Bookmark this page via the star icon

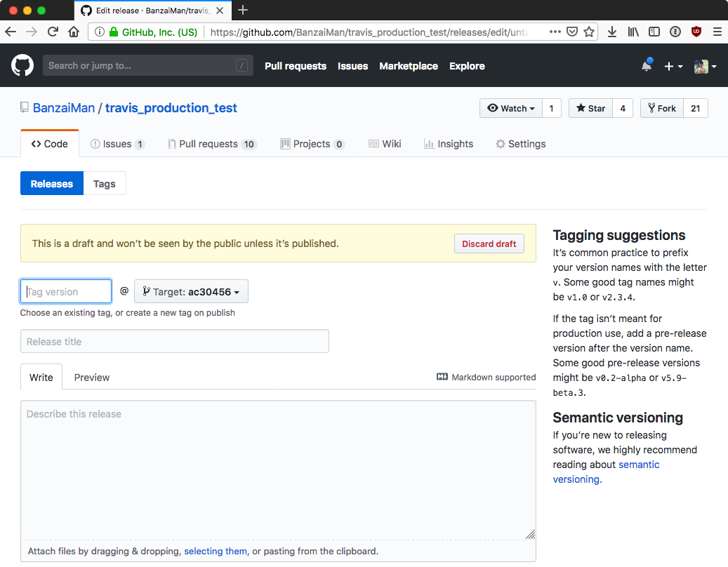(589, 32)
